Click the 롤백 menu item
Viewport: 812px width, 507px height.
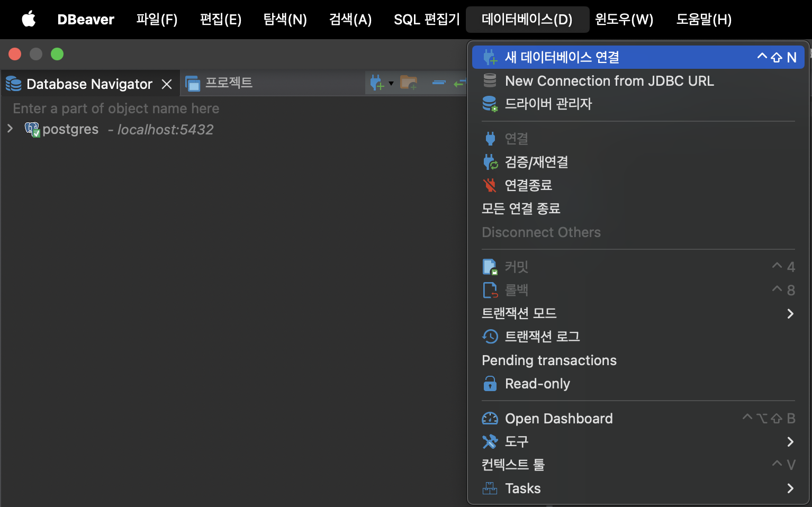tap(638, 290)
